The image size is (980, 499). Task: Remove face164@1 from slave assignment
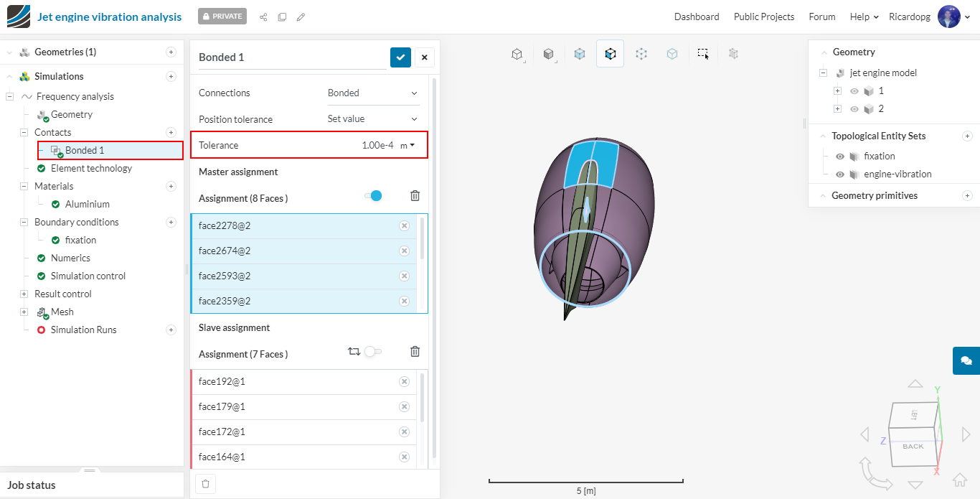(x=404, y=457)
